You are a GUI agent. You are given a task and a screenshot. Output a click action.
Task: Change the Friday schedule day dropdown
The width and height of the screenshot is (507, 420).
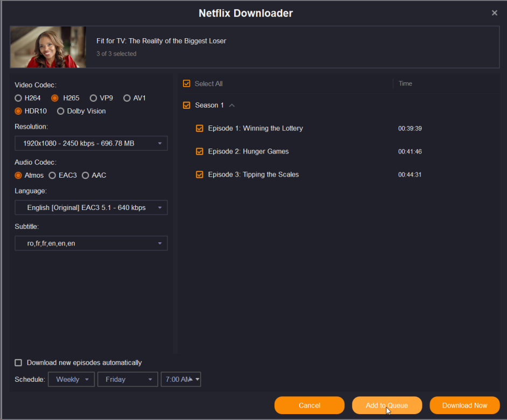128,380
